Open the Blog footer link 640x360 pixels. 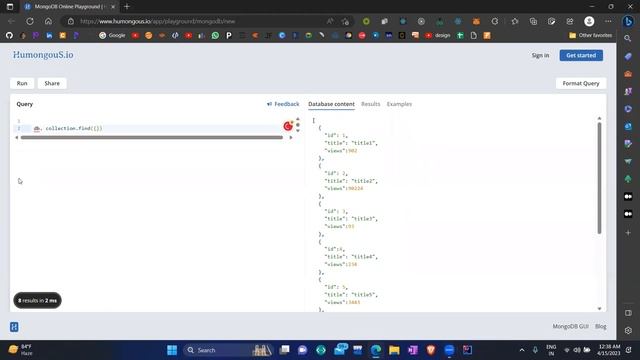[600, 327]
